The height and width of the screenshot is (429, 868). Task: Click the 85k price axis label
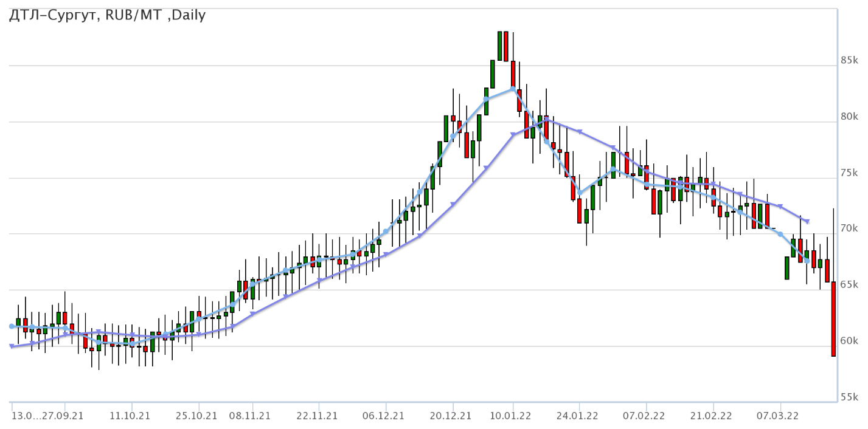click(x=849, y=61)
